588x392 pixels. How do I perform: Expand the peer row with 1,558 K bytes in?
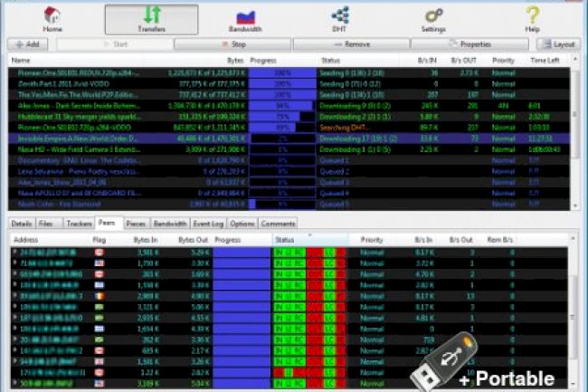tap(15, 284)
